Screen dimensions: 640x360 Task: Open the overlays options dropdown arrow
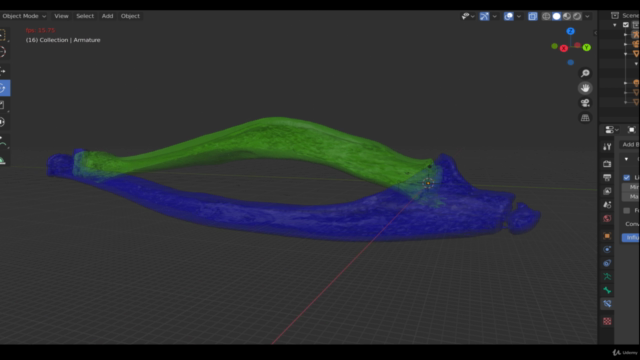(518, 16)
